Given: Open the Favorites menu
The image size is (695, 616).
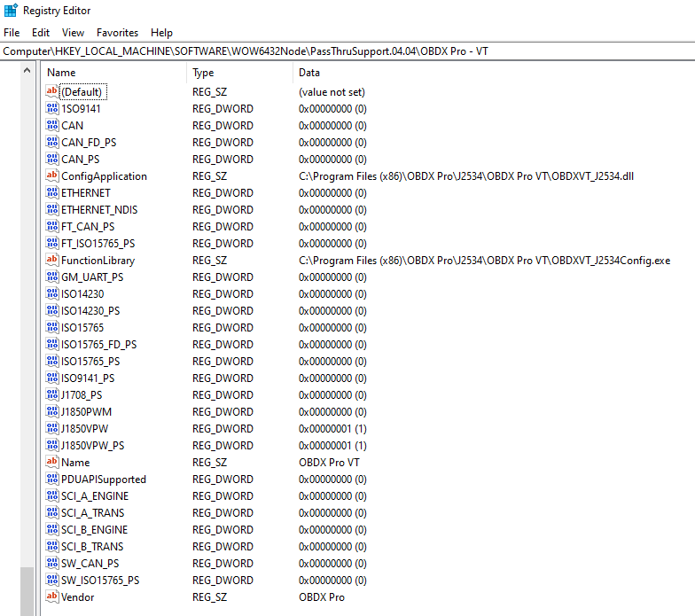Looking at the screenshot, I should 117,33.
